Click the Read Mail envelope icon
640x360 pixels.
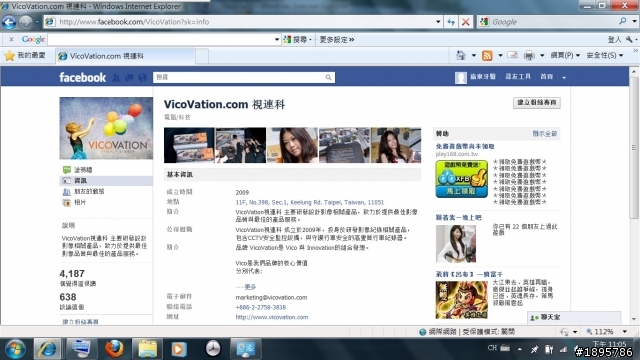[512, 55]
